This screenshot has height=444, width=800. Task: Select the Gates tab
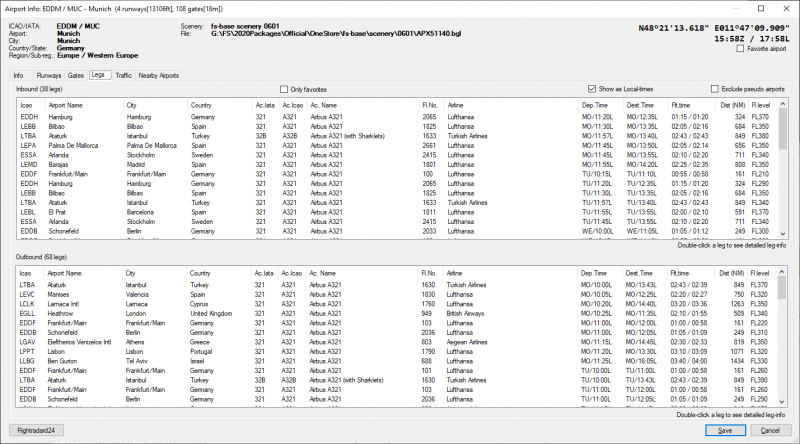(75, 75)
